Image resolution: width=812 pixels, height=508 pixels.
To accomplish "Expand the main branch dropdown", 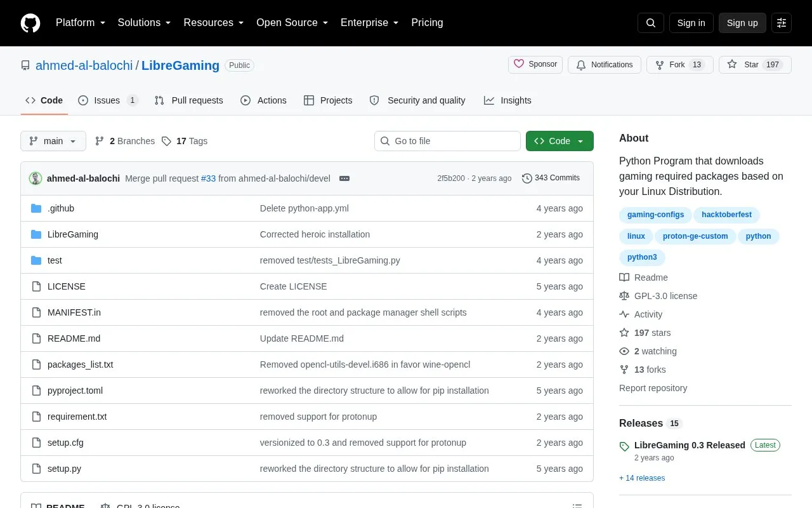I will [53, 141].
